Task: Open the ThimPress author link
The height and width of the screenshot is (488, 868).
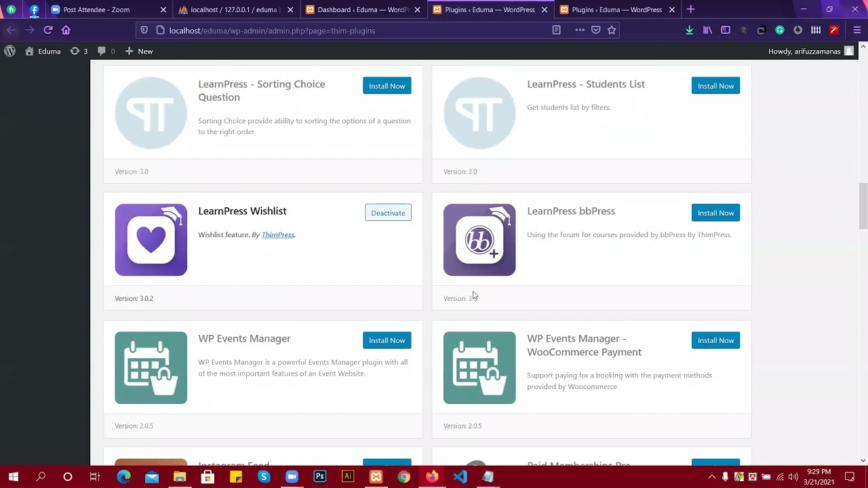Action: click(278, 235)
